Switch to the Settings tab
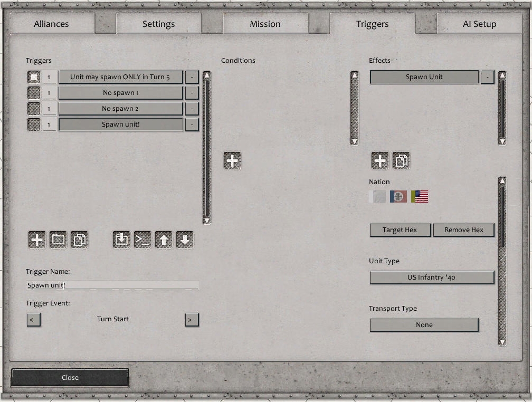 159,24
